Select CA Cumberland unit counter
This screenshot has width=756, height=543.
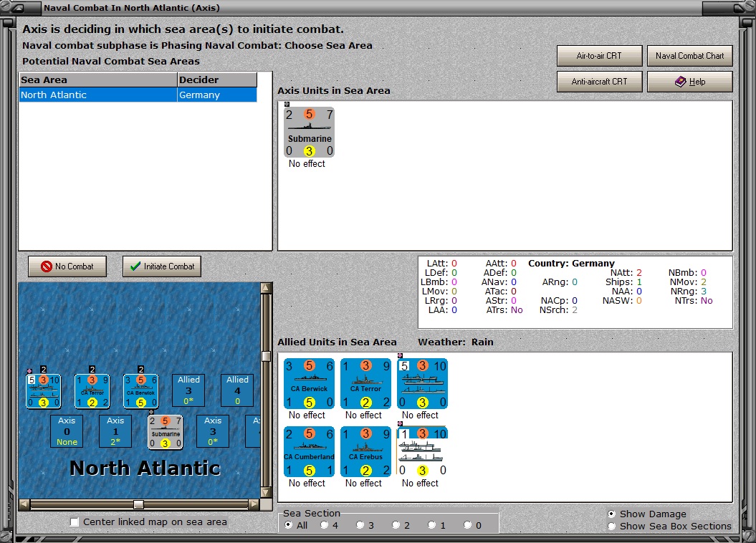pos(309,451)
